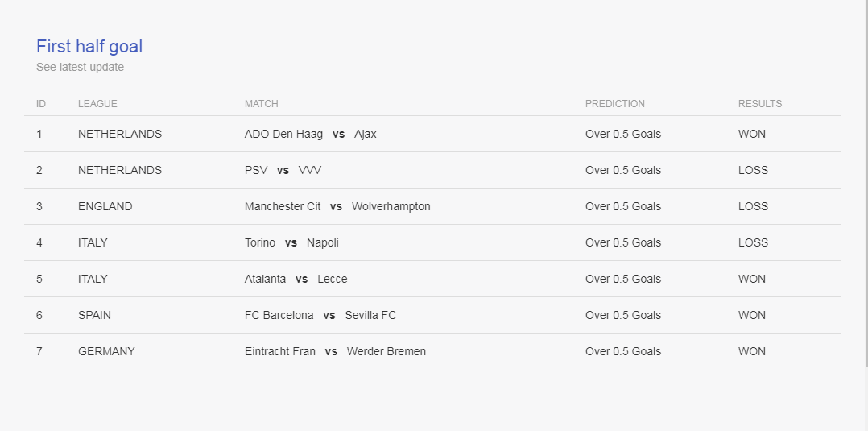Click Eintracht Fran vs Werder Bremen match
This screenshot has width=868, height=431.
336,352
